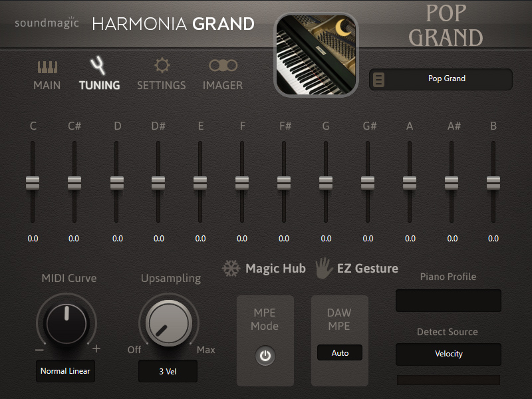
Task: Open the Piano Profile dropdown box
Action: (x=448, y=301)
